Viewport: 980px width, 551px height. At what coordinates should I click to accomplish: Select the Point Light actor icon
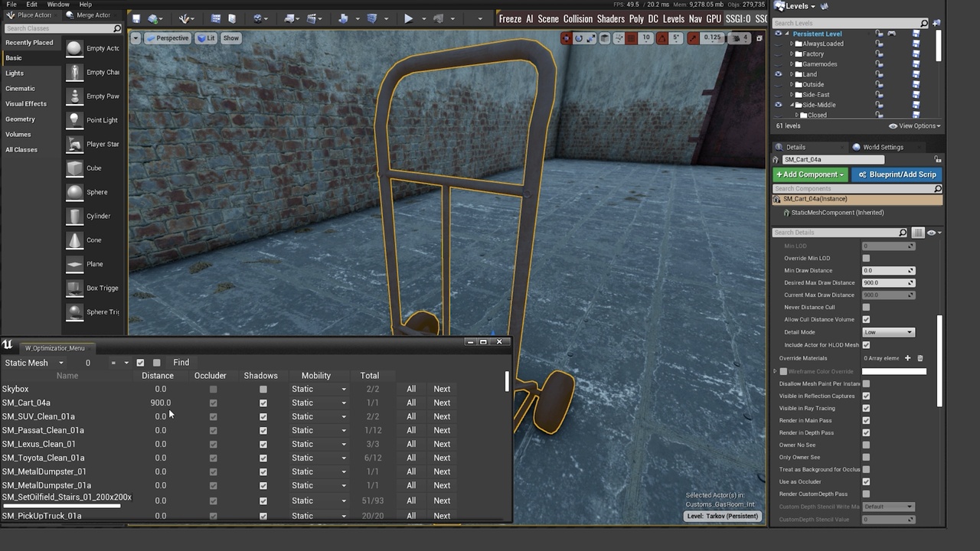pos(74,120)
